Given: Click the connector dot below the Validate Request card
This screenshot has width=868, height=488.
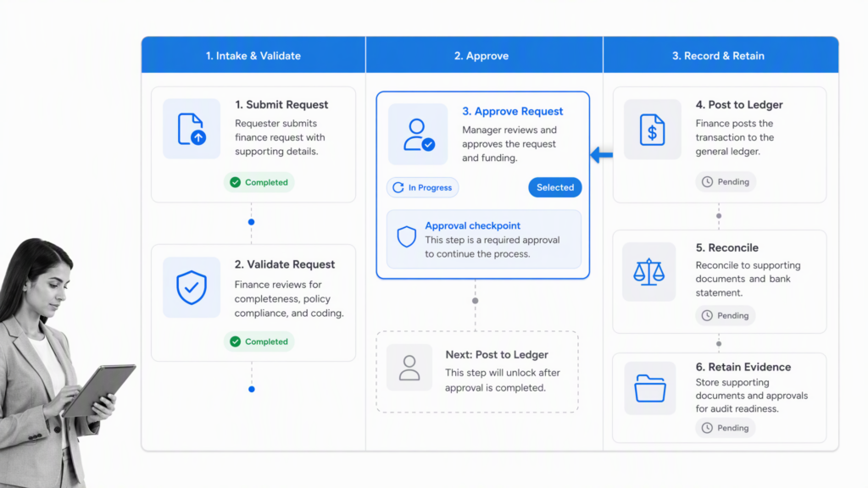Looking at the screenshot, I should point(251,389).
